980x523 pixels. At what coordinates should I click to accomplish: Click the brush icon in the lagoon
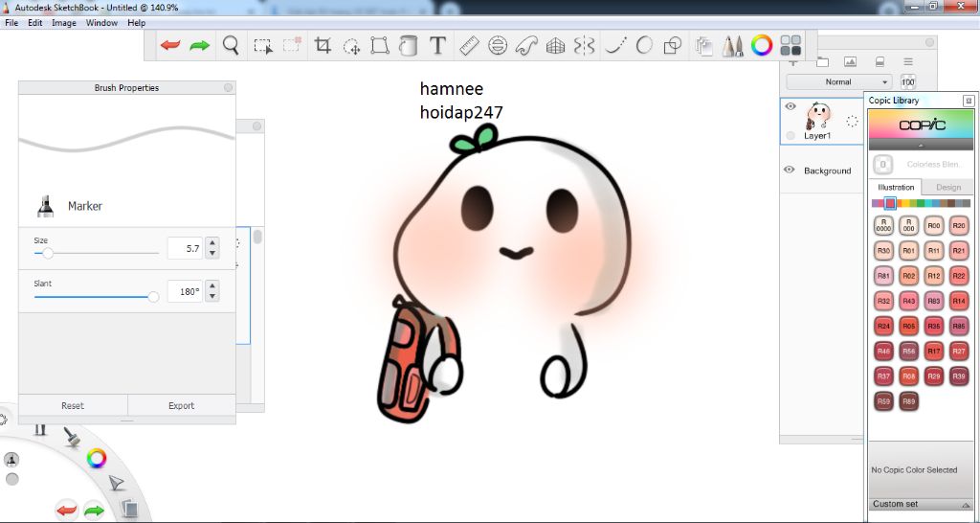[73, 437]
